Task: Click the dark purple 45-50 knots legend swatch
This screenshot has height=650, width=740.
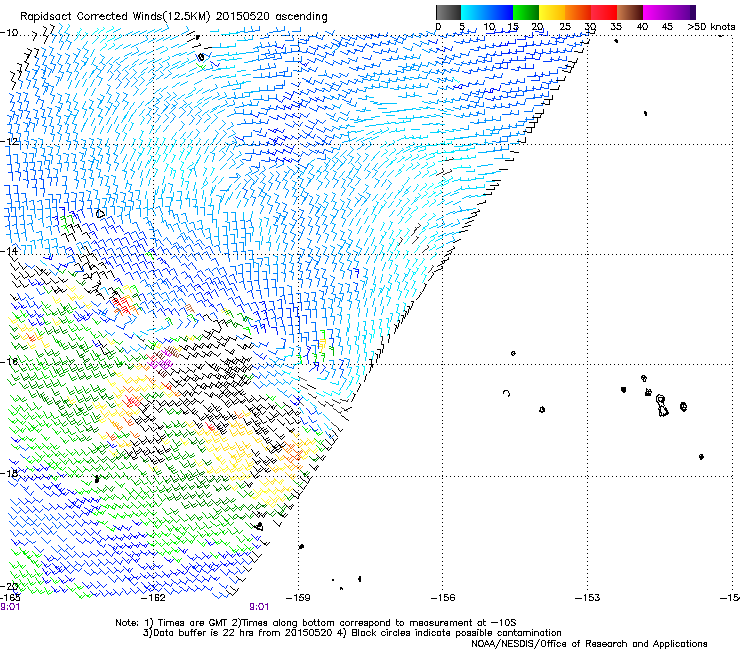Action: click(x=682, y=12)
